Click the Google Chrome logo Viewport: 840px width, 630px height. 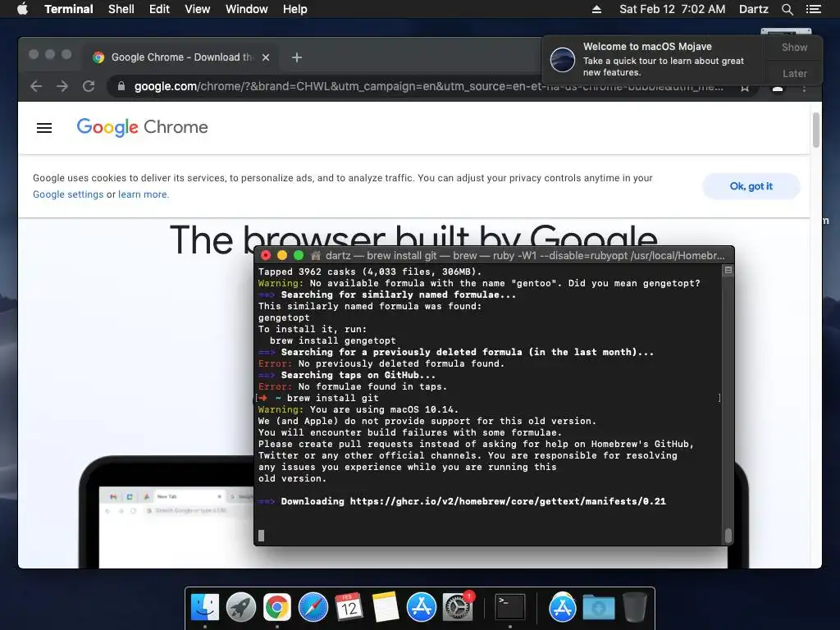[142, 127]
